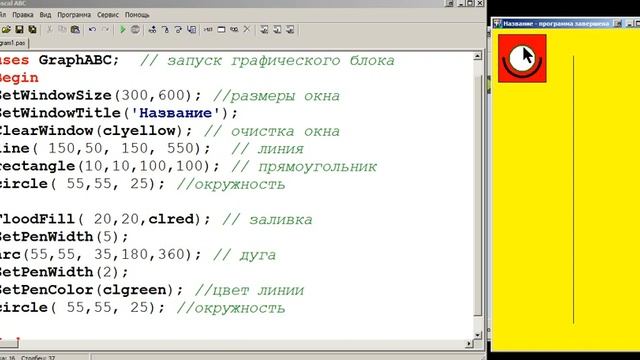Click the graphics window title-bar app icon
The width and height of the screenshot is (640, 360).
(x=497, y=24)
